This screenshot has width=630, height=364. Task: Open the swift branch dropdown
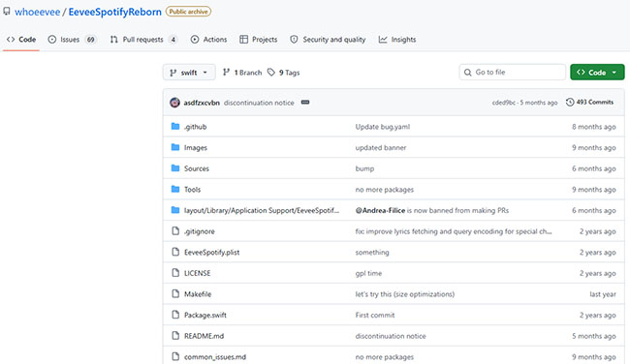tap(189, 73)
